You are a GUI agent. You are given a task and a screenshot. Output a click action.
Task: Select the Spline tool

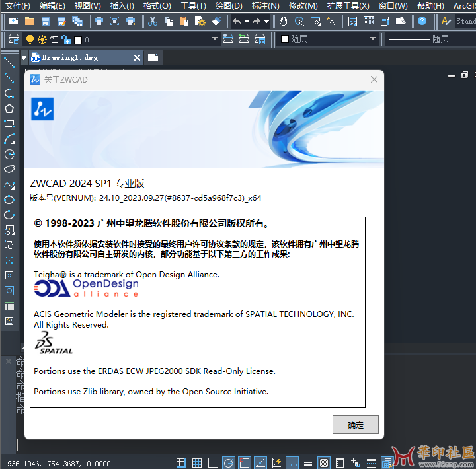tap(9, 184)
